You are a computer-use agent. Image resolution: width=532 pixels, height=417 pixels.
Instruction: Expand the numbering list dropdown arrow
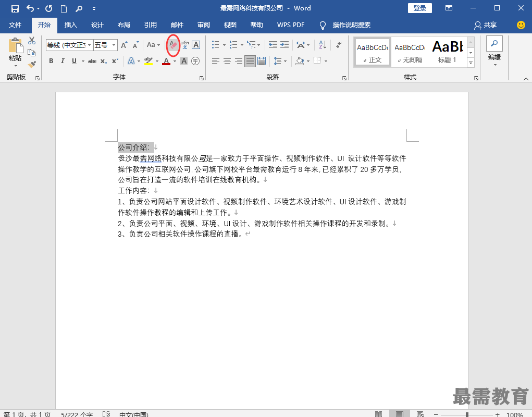[x=242, y=45]
